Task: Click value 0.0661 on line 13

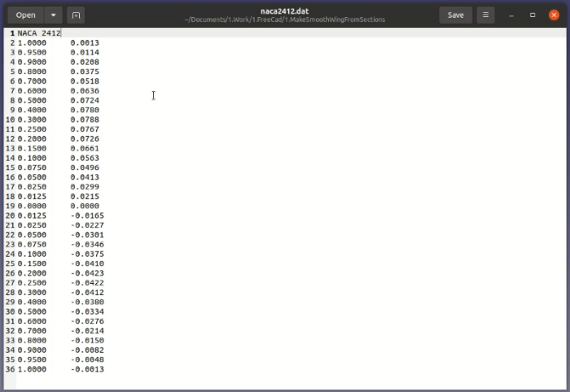Action: (x=85, y=149)
